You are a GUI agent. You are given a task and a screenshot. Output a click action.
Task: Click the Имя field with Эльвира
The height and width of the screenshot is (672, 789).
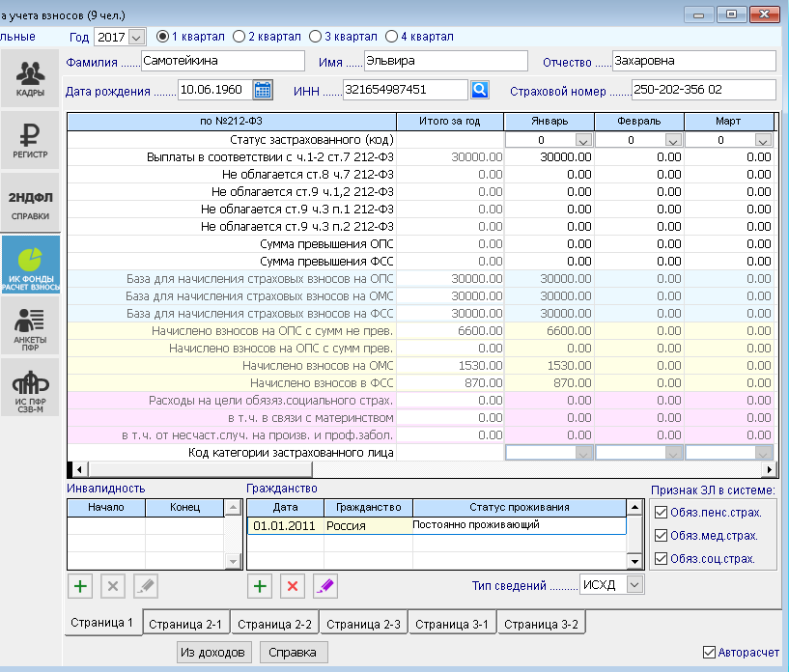click(x=446, y=61)
